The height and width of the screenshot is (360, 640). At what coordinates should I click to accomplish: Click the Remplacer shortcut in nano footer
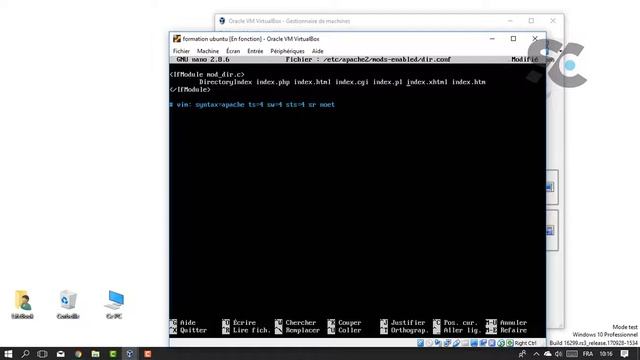point(297,330)
